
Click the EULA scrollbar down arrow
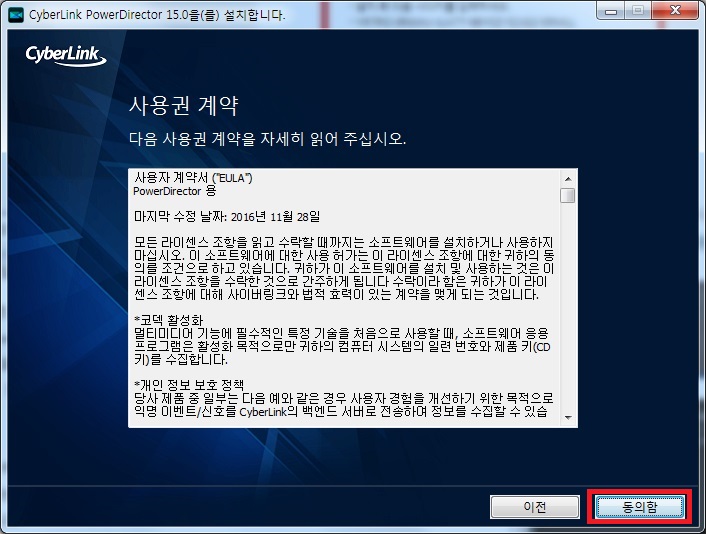click(568, 417)
